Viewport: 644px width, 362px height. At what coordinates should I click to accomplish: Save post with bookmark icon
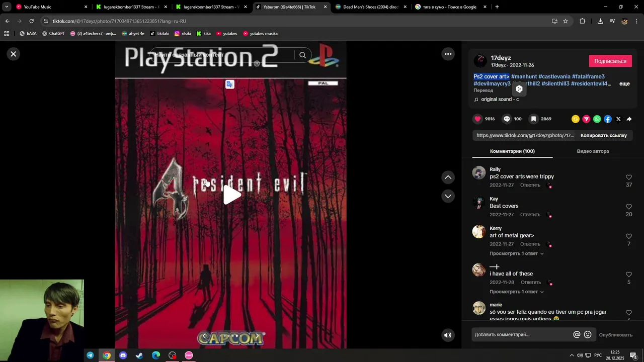click(x=534, y=119)
